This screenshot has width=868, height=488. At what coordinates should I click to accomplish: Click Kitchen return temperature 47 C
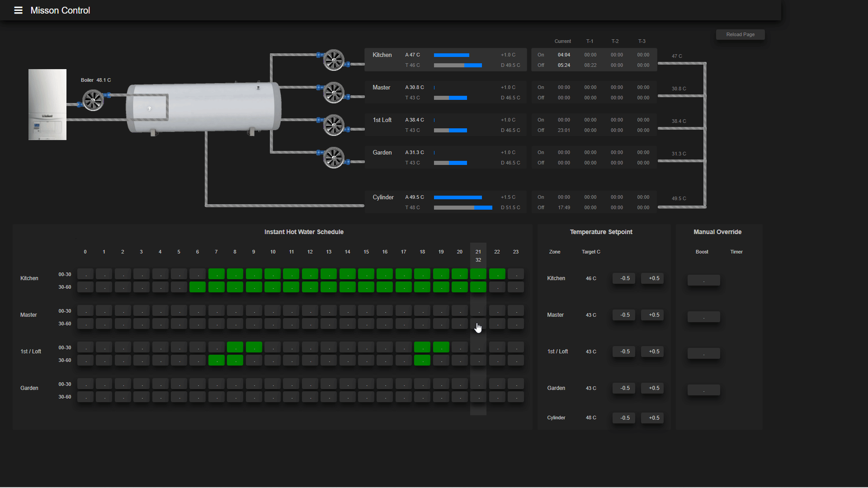pos(677,56)
